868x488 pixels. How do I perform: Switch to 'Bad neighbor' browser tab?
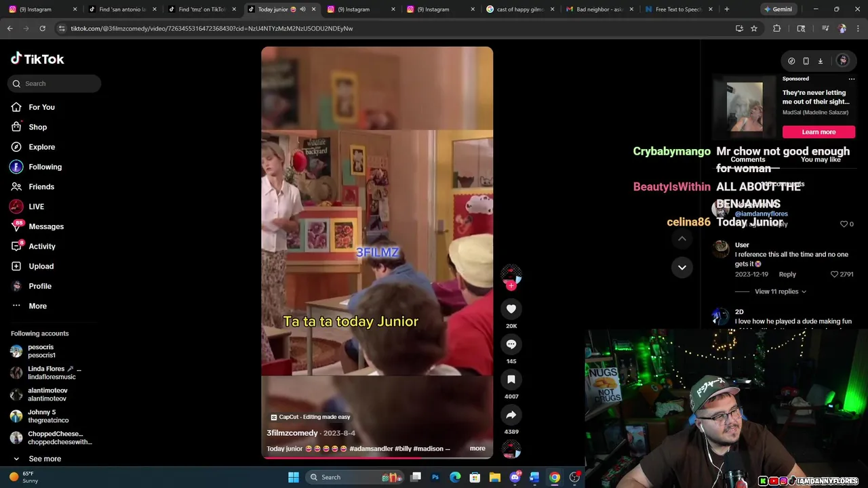[x=600, y=9]
